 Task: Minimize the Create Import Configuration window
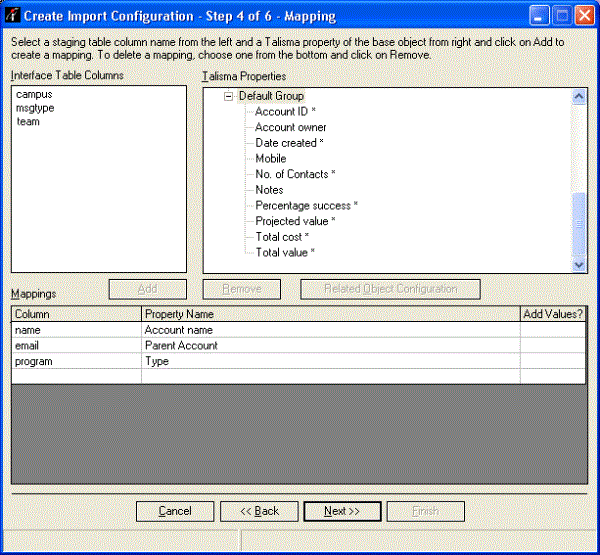[x=539, y=16]
